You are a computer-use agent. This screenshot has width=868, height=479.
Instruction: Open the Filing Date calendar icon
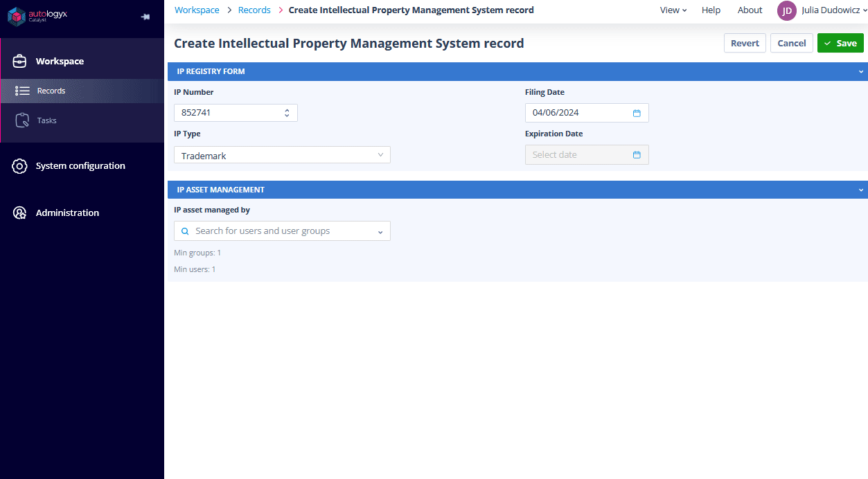coord(637,113)
